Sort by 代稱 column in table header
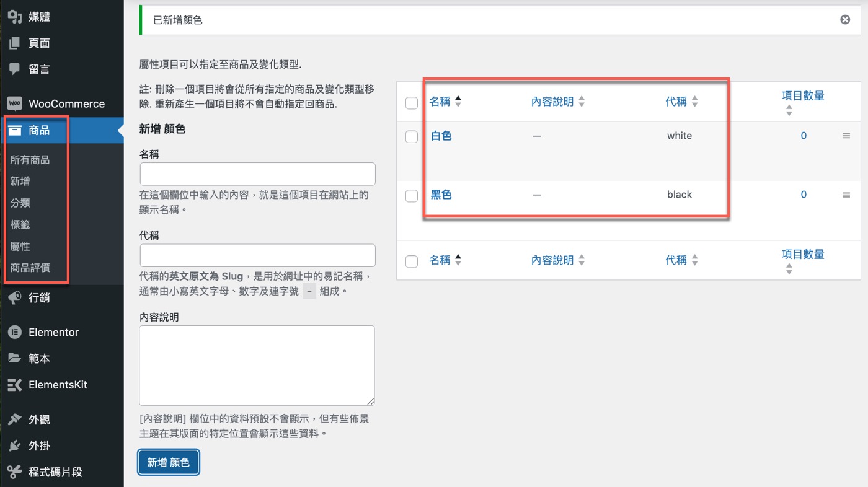Viewport: 868px width, 487px height. click(676, 102)
